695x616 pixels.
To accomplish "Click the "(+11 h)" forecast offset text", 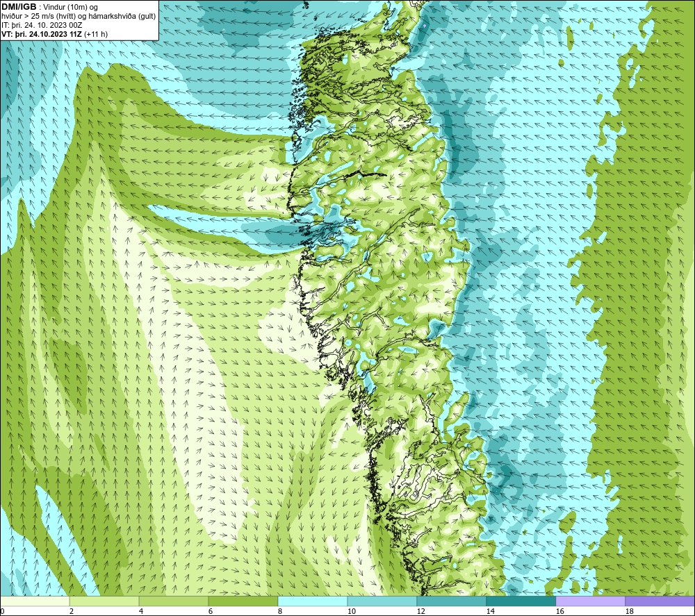I will pyautogui.click(x=96, y=34).
